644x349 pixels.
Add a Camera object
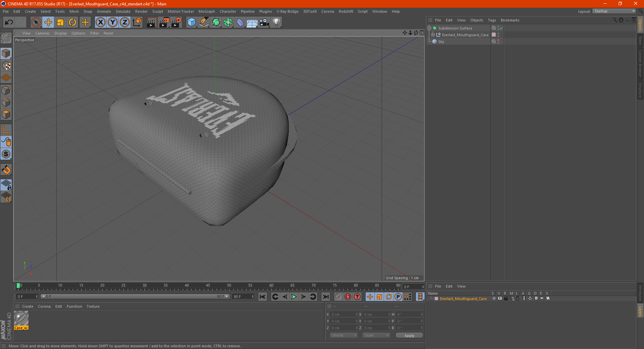pyautogui.click(x=264, y=22)
